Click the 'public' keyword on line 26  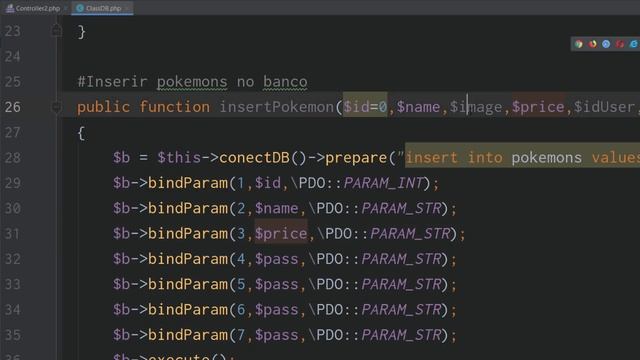coord(103,107)
